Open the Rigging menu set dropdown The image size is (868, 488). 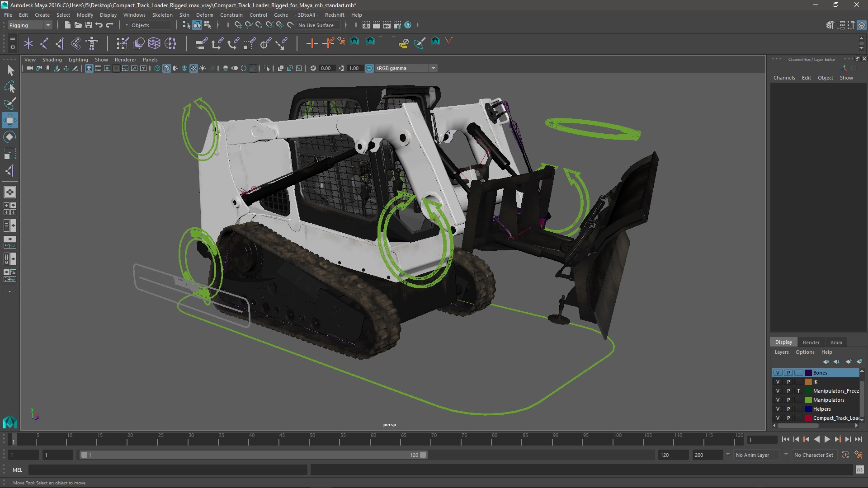(30, 25)
